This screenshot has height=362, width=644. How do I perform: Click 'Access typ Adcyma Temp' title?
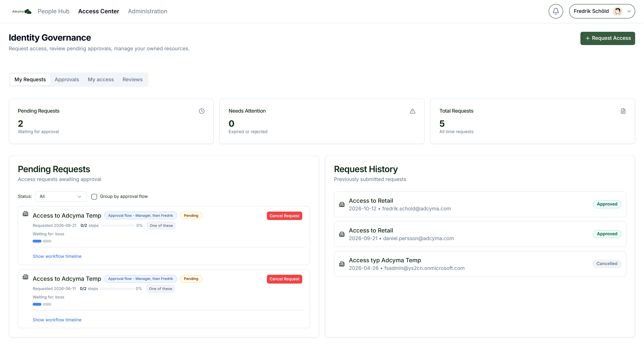click(x=385, y=260)
